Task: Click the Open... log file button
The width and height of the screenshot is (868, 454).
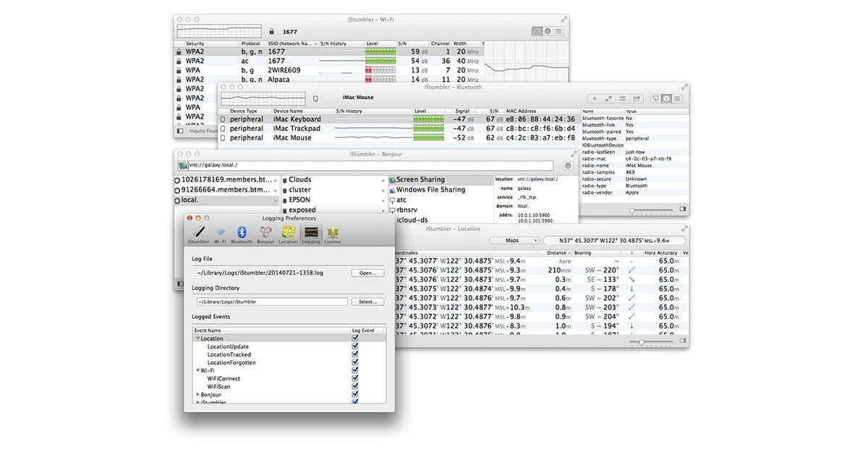Action: click(367, 273)
